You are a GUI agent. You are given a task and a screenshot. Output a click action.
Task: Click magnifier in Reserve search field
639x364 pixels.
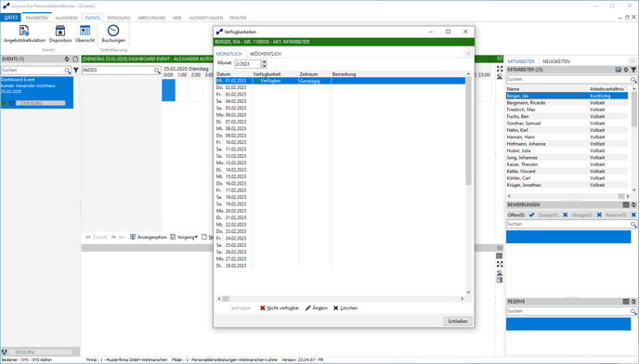[x=633, y=311]
